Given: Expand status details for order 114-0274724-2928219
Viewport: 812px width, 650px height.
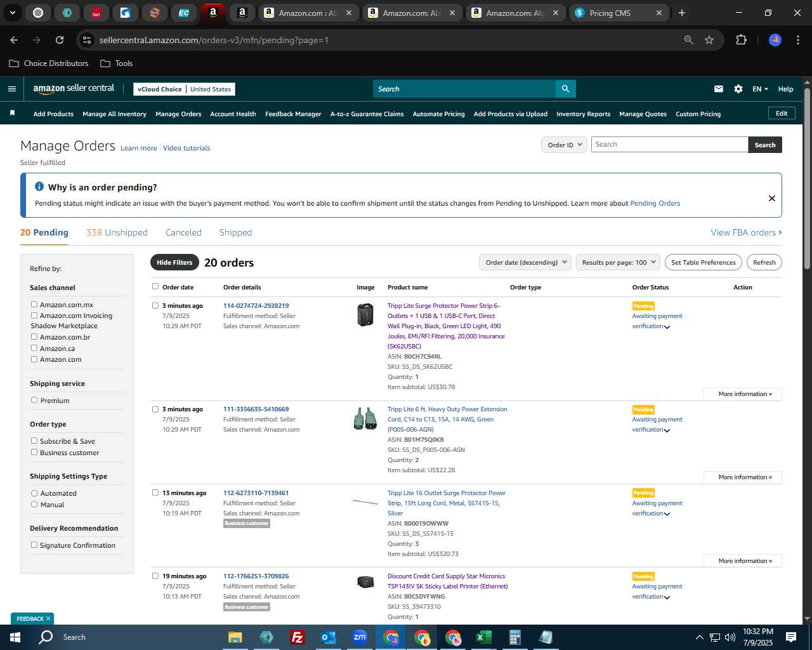Looking at the screenshot, I should tap(667, 327).
